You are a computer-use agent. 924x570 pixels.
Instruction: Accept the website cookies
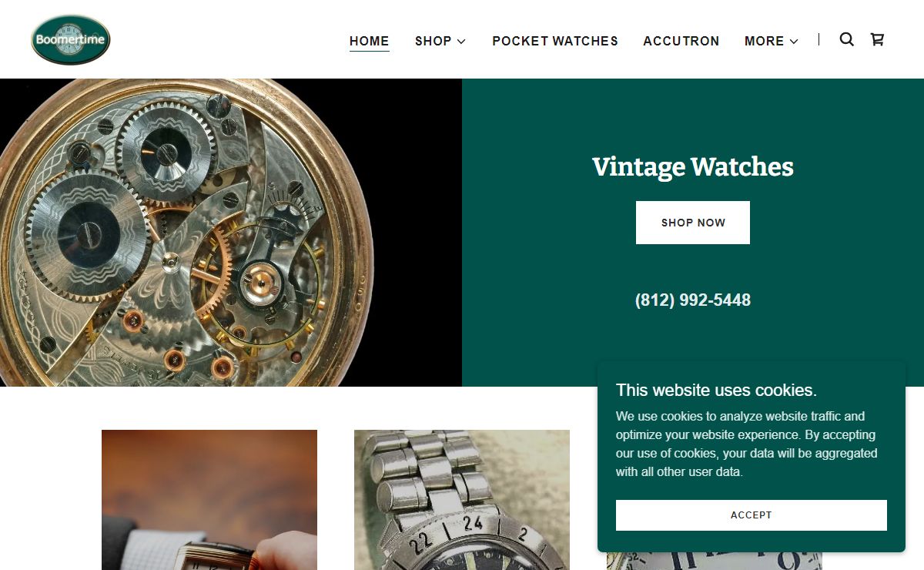click(x=752, y=515)
